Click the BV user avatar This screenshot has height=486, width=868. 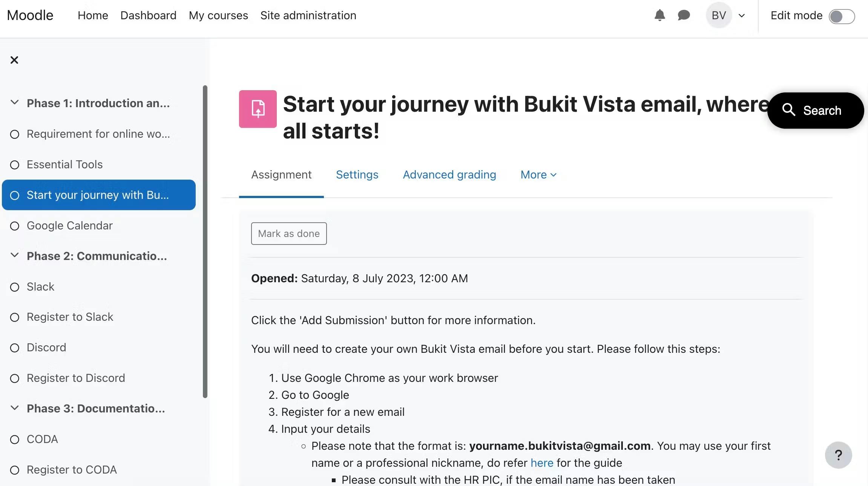coord(719,15)
